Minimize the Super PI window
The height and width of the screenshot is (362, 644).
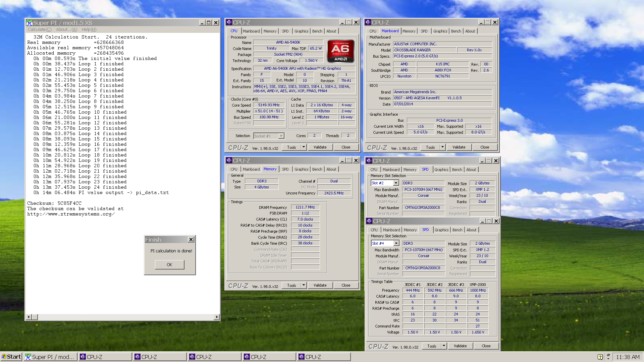(x=202, y=22)
